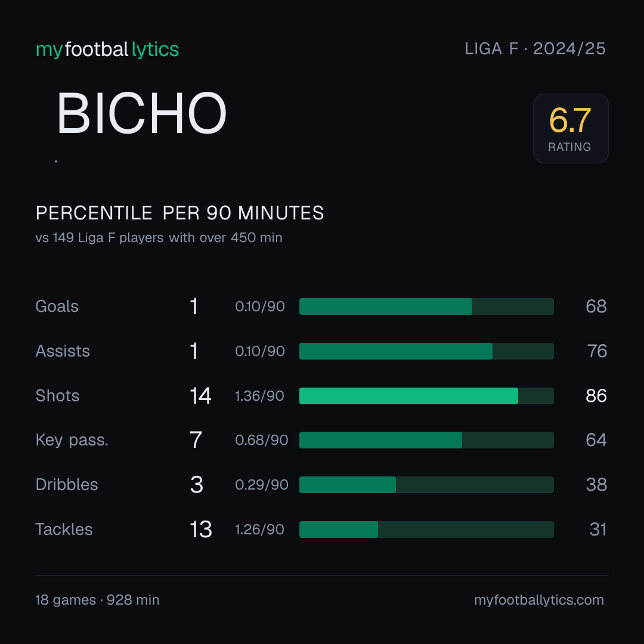Click the PERCENTILE PER 90 MINUTES heading
Screen dimensions: 644x644
[x=179, y=213]
